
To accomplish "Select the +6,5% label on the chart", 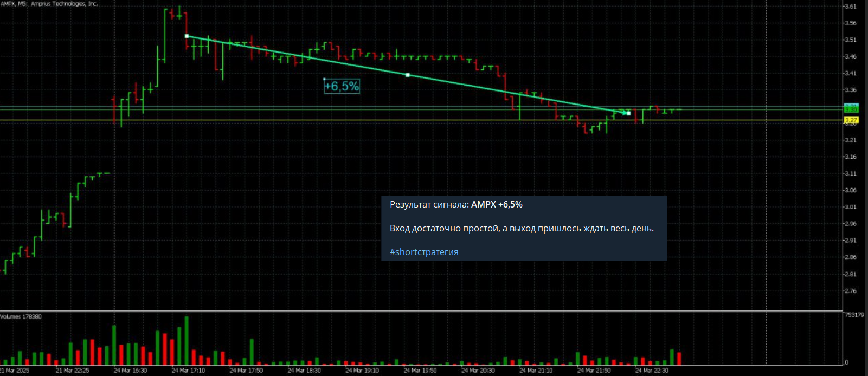I will coord(342,86).
